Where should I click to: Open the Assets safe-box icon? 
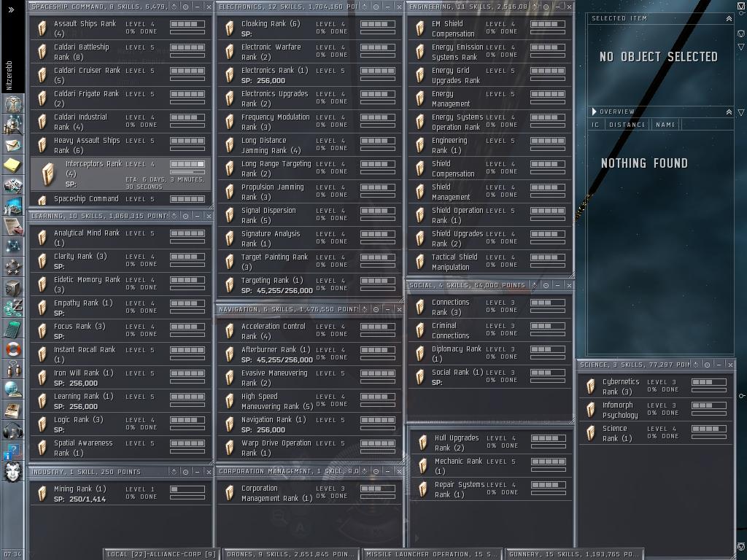(x=13, y=287)
